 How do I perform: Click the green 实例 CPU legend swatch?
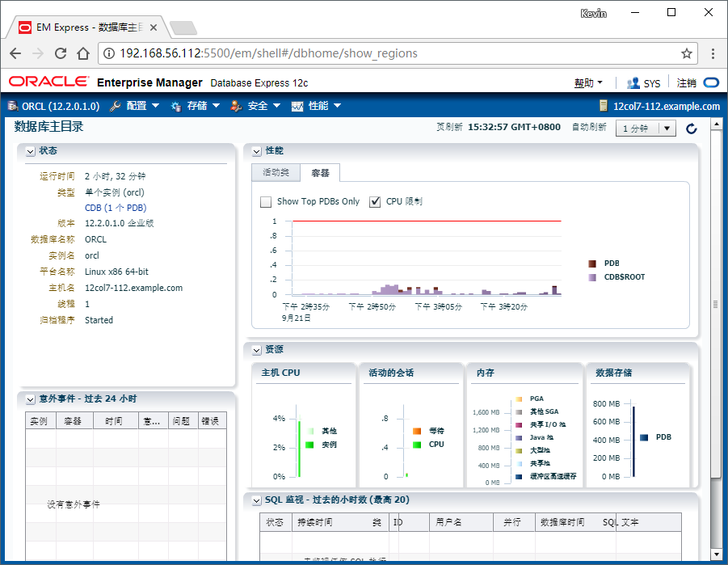coord(309,445)
